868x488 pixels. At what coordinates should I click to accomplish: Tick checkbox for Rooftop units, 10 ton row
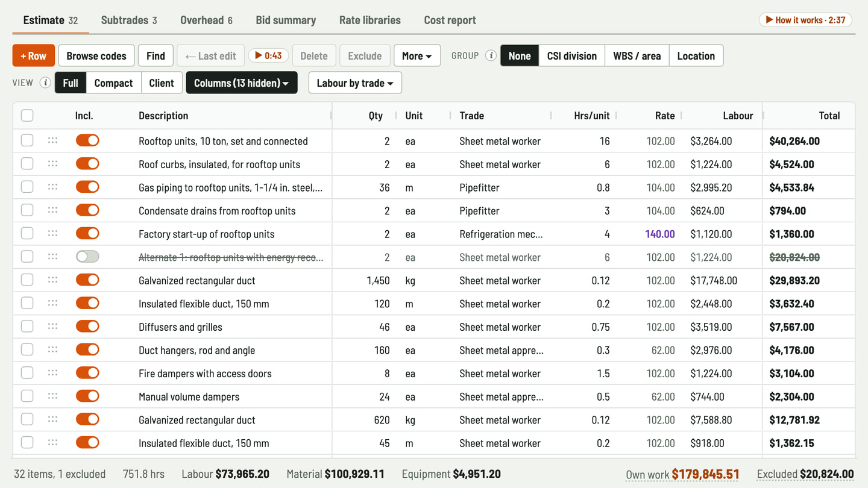(x=27, y=140)
